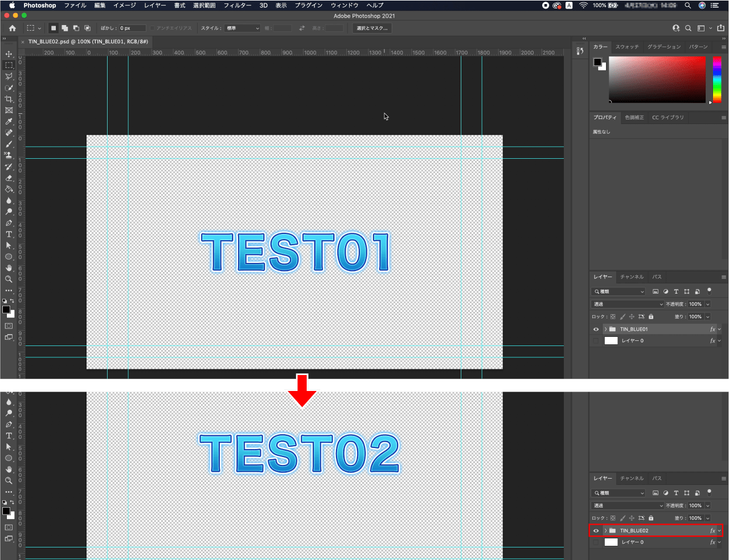Switch to the 色調補正 tab
The width and height of the screenshot is (729, 560).
[634, 118]
